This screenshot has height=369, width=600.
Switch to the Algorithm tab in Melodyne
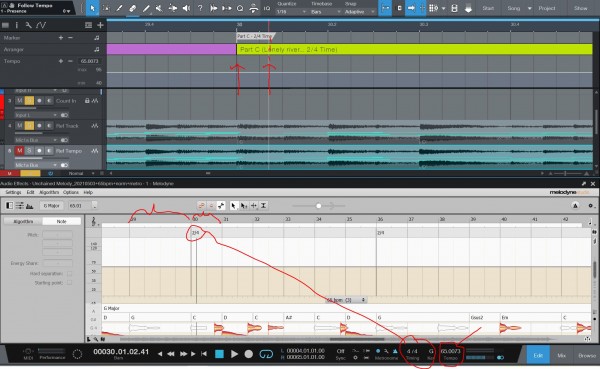[23, 222]
